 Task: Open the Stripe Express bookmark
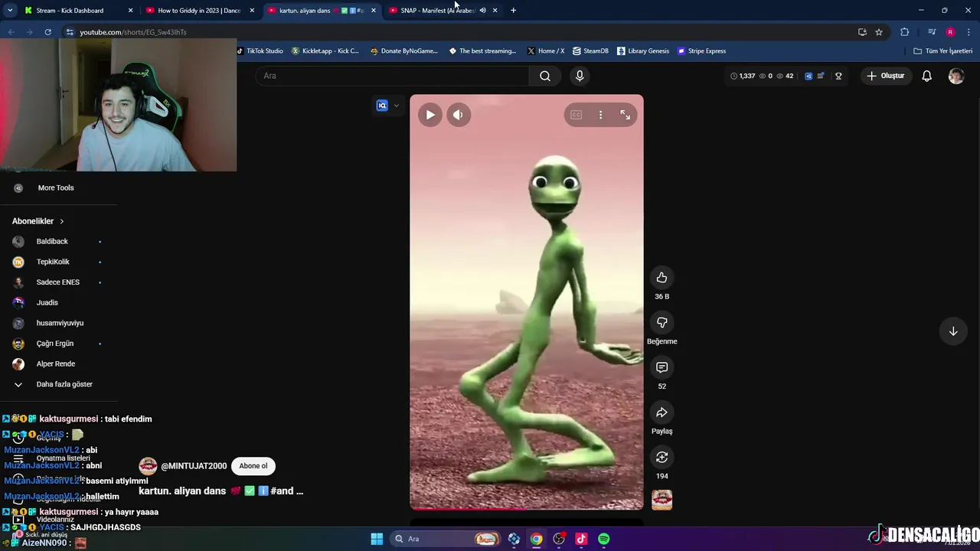click(701, 51)
